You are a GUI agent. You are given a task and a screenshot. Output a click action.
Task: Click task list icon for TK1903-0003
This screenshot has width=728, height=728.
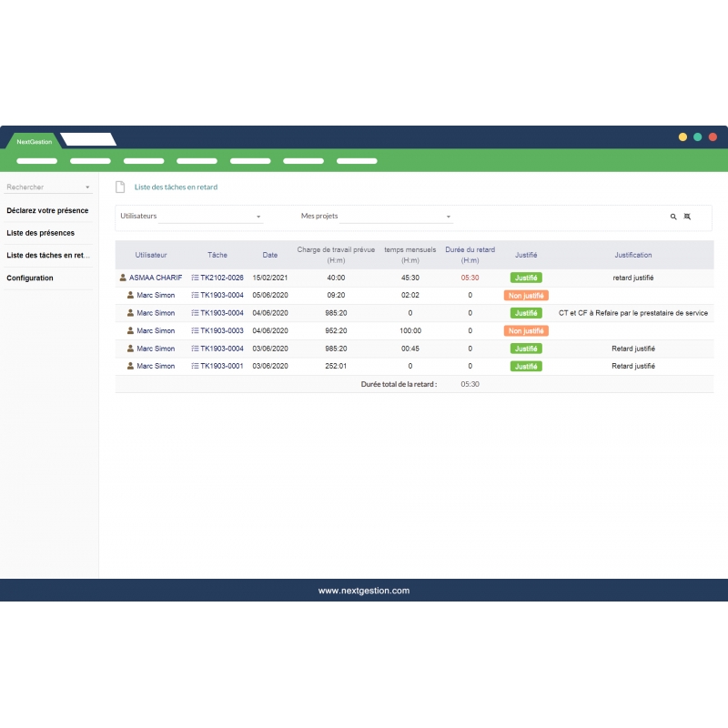pyautogui.click(x=195, y=331)
